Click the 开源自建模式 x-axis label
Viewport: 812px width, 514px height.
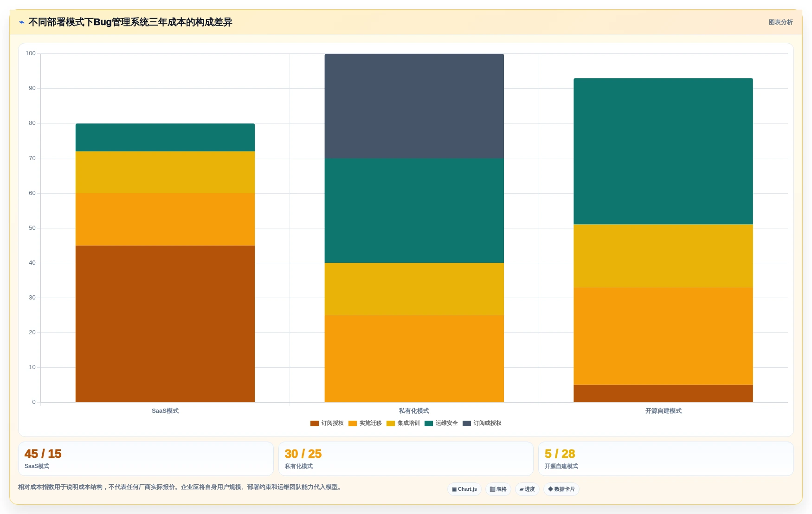(x=663, y=411)
